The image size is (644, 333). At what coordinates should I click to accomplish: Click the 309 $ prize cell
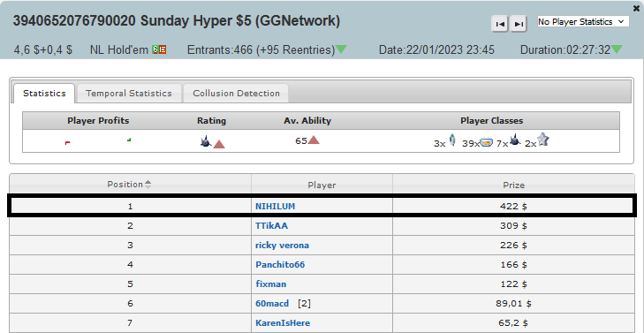click(x=513, y=226)
